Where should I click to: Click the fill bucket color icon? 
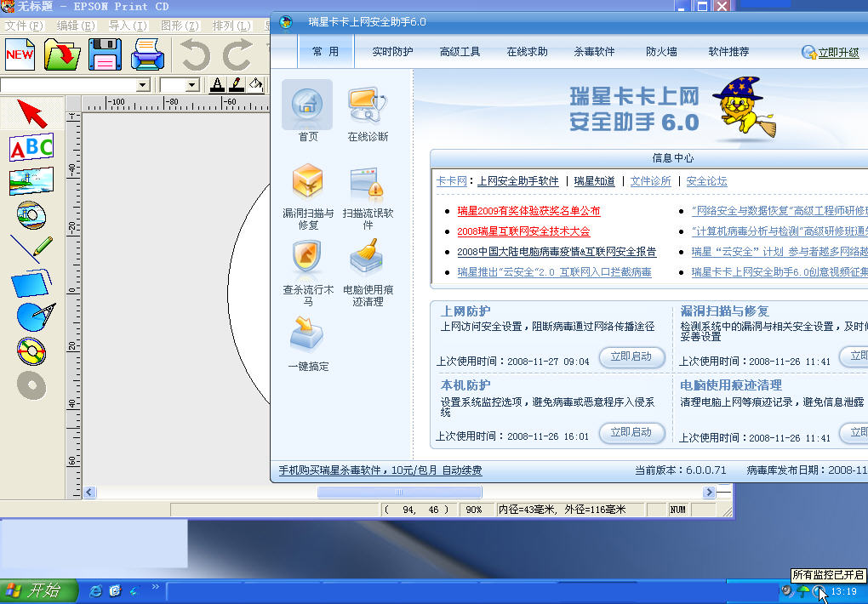pyautogui.click(x=256, y=85)
